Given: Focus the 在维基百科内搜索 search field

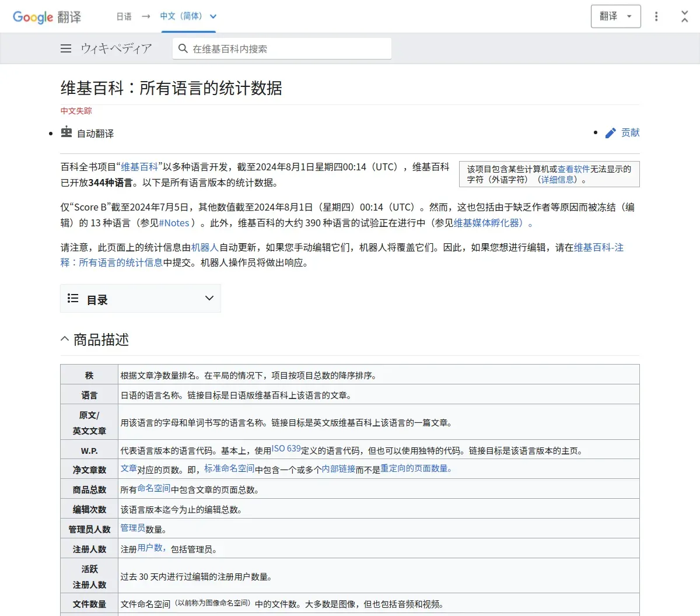Looking at the screenshot, I should 282,48.
